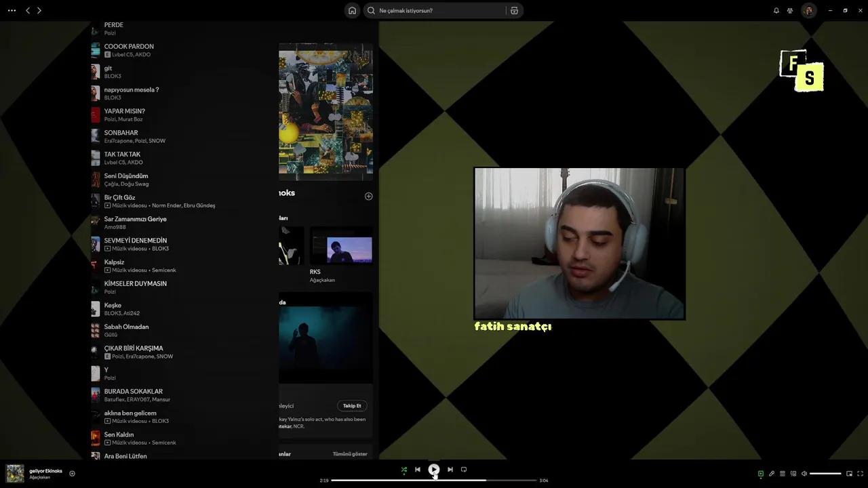This screenshot has width=868, height=488.
Task: Click the play button
Action: coord(434,469)
